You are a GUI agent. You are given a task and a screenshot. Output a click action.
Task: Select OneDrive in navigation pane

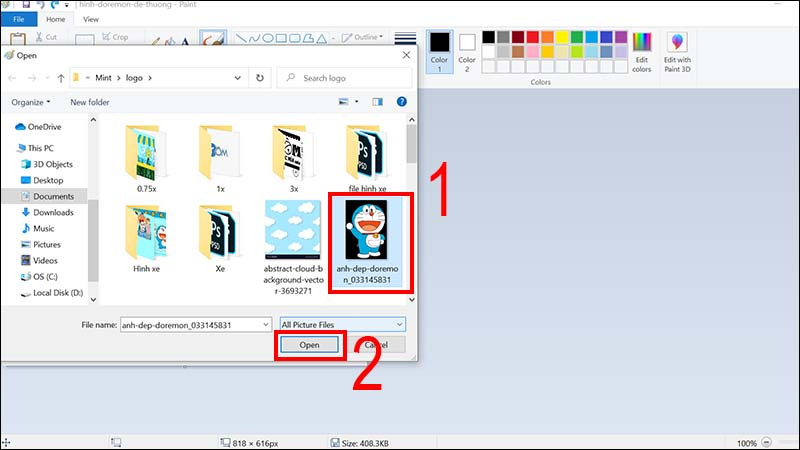38,127
